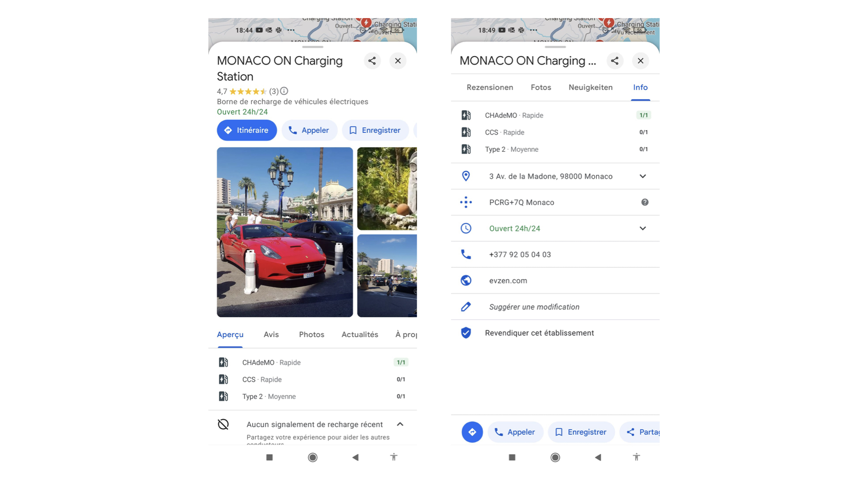This screenshot has width=868, height=488.
Task: Collapse the Aucun signalement de recharge section
Action: coord(400,424)
